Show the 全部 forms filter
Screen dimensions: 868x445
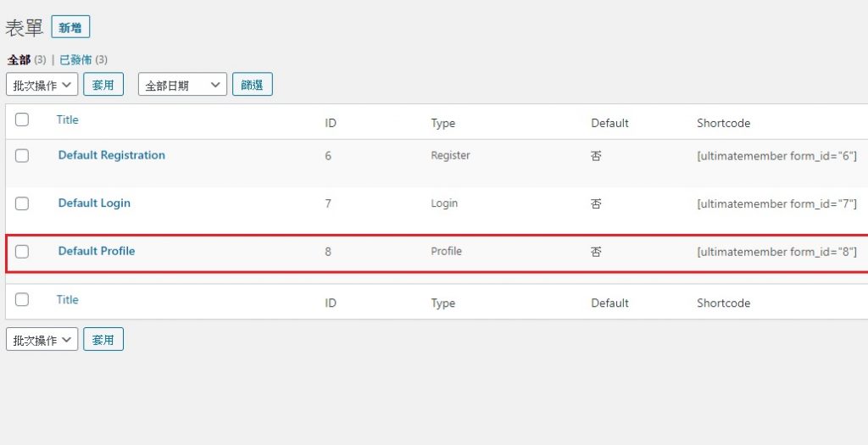pyautogui.click(x=19, y=59)
